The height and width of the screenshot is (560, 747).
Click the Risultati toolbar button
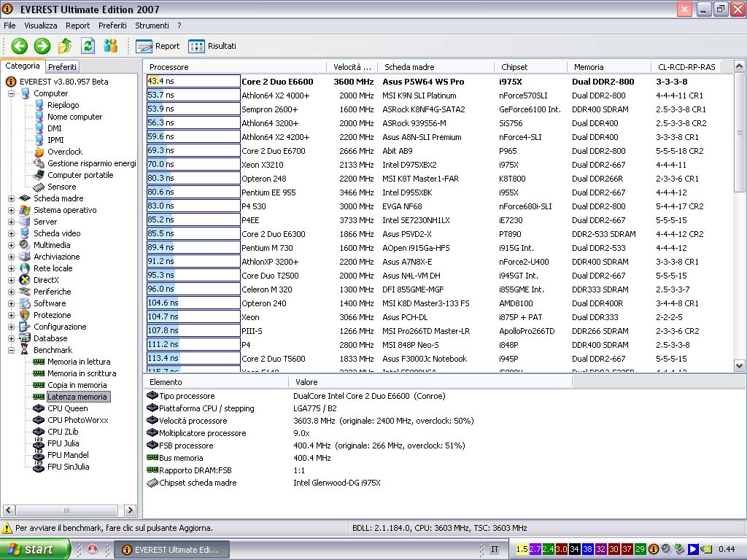[212, 46]
